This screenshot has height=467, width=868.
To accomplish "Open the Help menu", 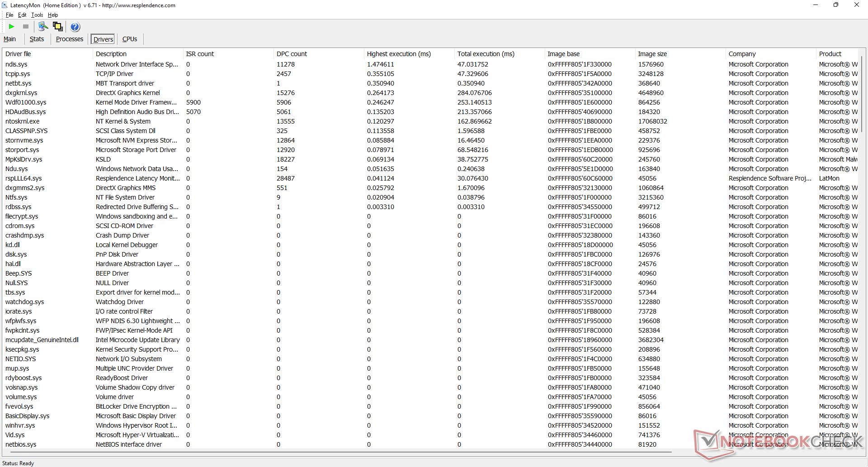I will (53, 15).
